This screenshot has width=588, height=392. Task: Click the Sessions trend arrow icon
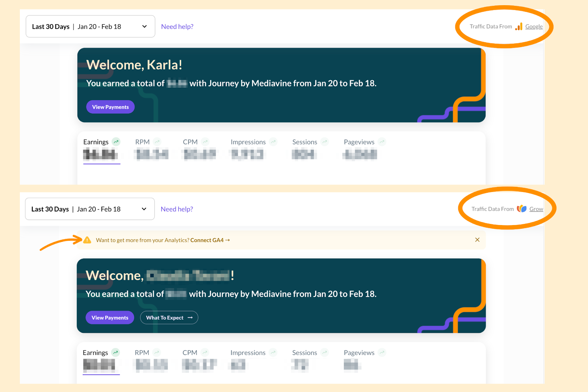[x=325, y=141]
